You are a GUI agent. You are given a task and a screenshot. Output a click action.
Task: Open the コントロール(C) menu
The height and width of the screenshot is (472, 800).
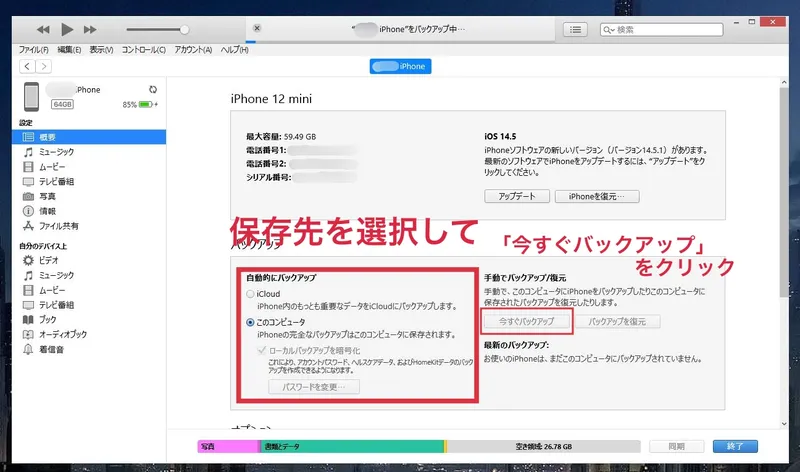pyautogui.click(x=145, y=50)
